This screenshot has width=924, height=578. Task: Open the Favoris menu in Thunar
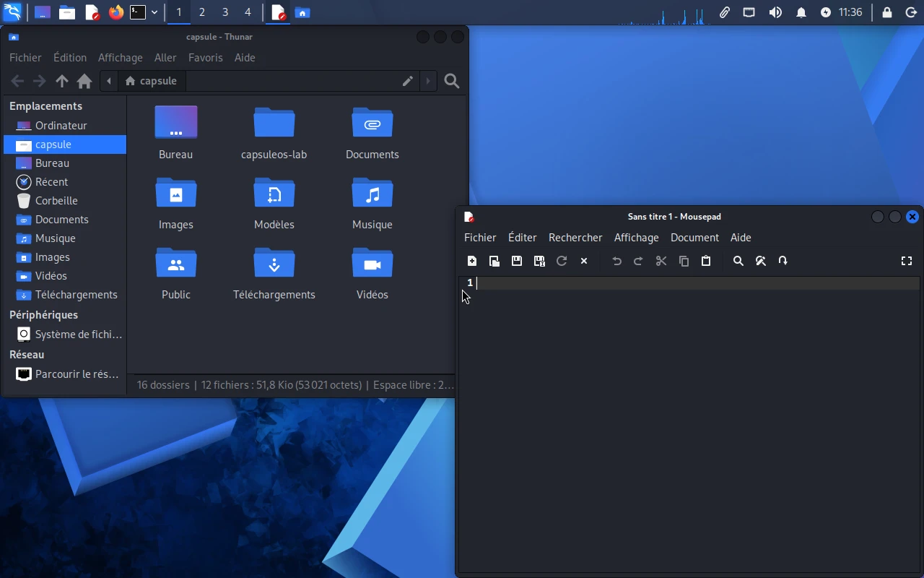point(206,58)
